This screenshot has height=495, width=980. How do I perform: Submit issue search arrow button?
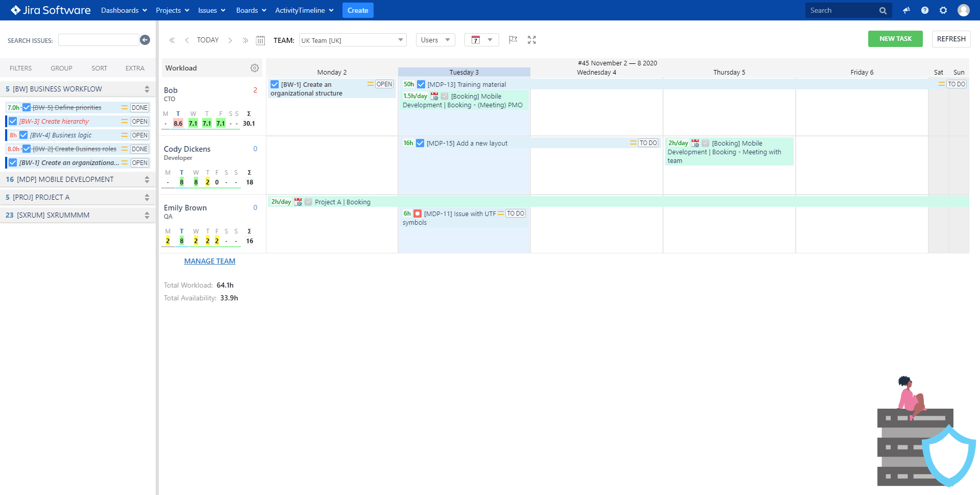pyautogui.click(x=145, y=40)
